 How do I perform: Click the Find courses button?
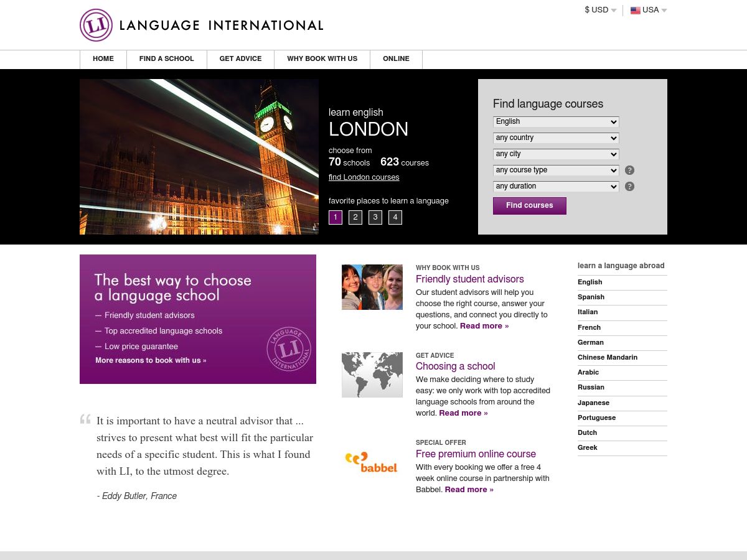[530, 206]
